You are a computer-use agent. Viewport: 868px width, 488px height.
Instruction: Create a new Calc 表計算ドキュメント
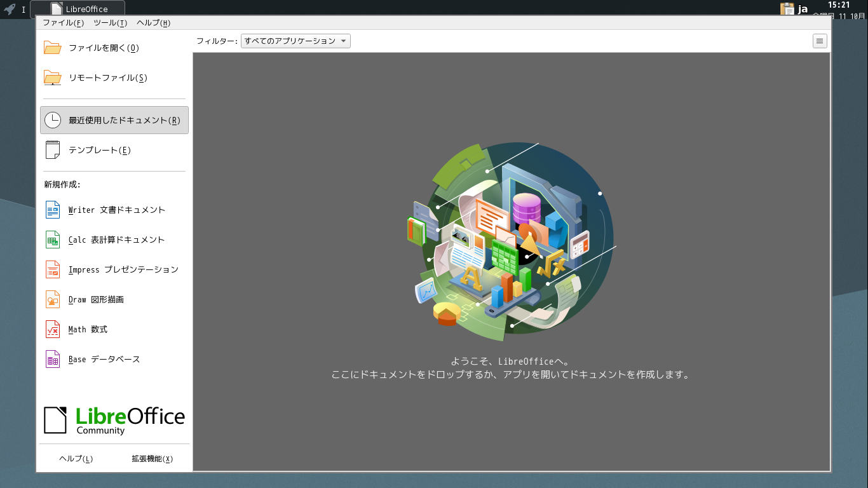click(114, 240)
